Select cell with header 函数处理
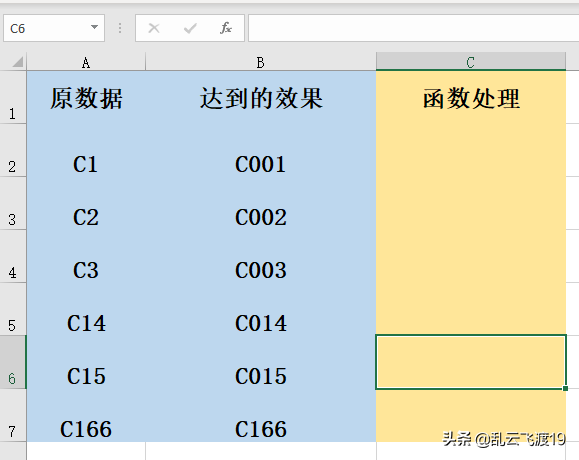Viewport: 579px width, 460px height. pos(471,97)
